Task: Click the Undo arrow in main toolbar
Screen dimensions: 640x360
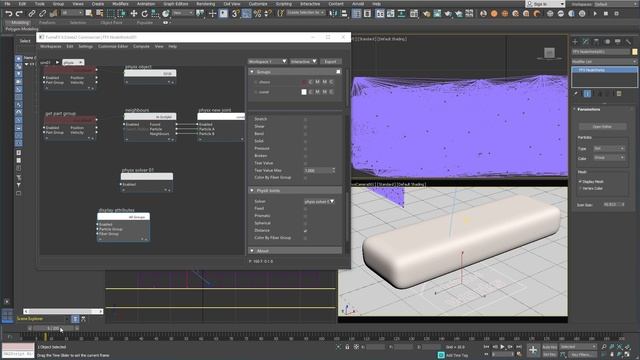Action: point(8,14)
